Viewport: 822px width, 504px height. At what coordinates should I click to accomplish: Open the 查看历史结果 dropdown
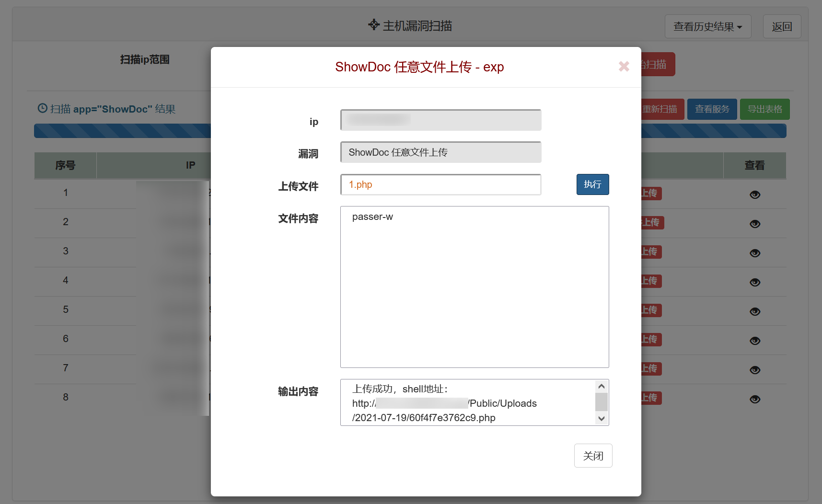click(708, 27)
